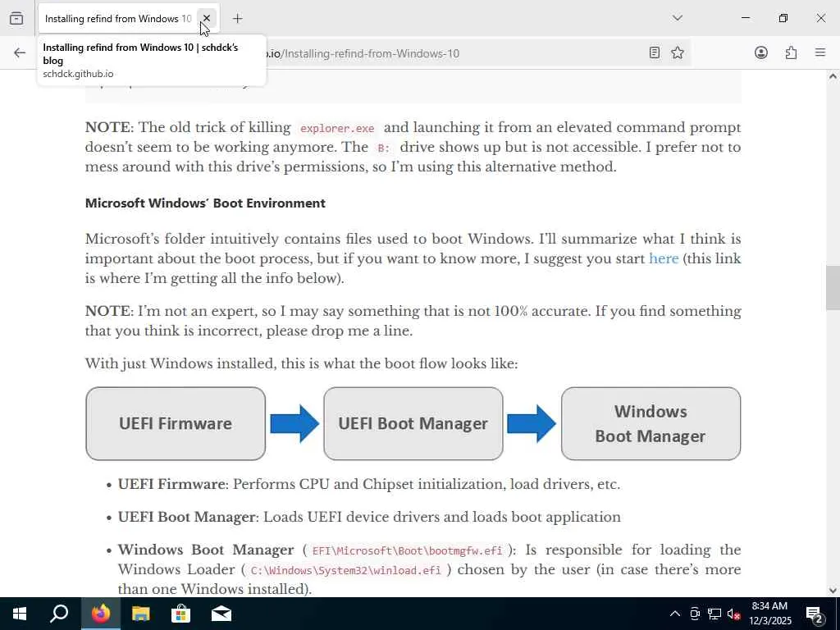Open Microsoft Store from taskbar
The height and width of the screenshot is (630, 840).
click(x=181, y=614)
